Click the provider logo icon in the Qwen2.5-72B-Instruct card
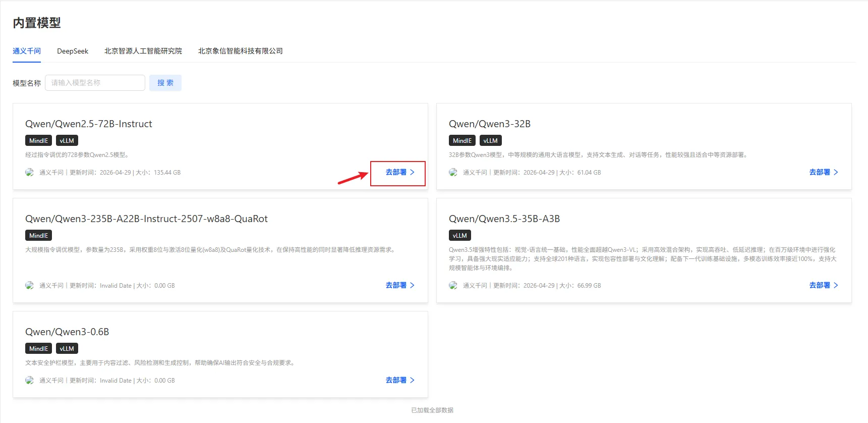 pyautogui.click(x=30, y=172)
